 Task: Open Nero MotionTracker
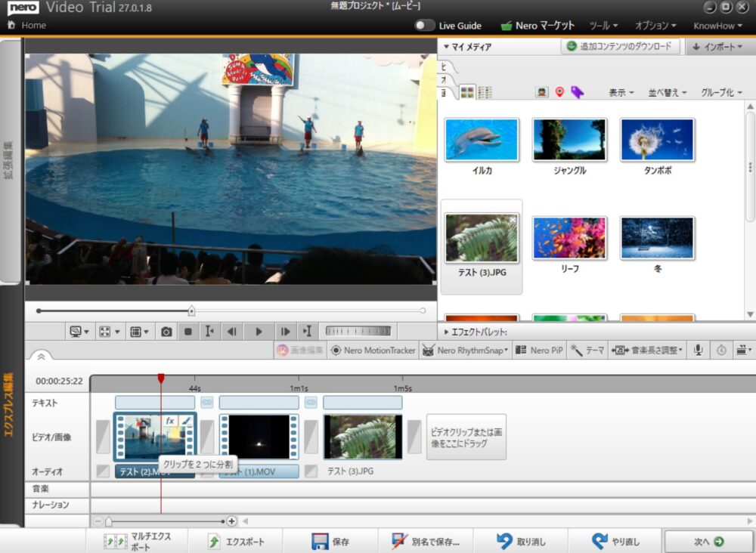[x=373, y=351]
